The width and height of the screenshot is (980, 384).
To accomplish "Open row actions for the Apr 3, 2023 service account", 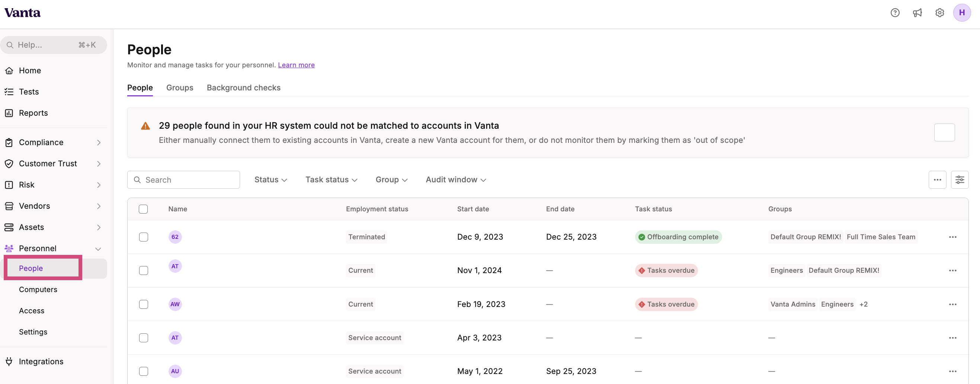I will (x=952, y=337).
